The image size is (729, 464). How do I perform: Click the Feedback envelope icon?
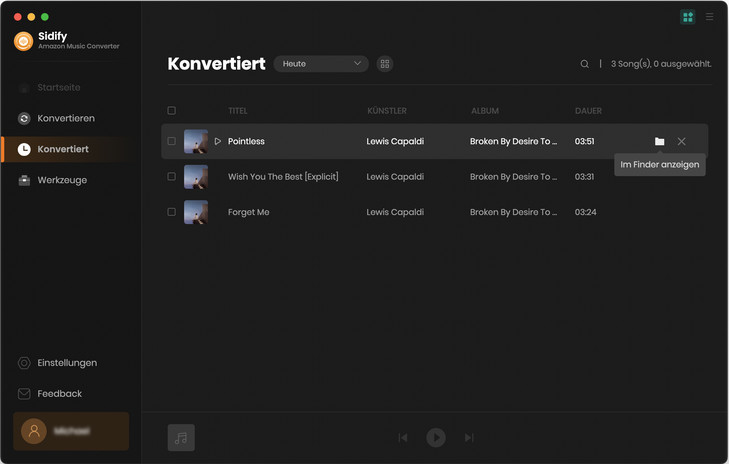tap(24, 394)
